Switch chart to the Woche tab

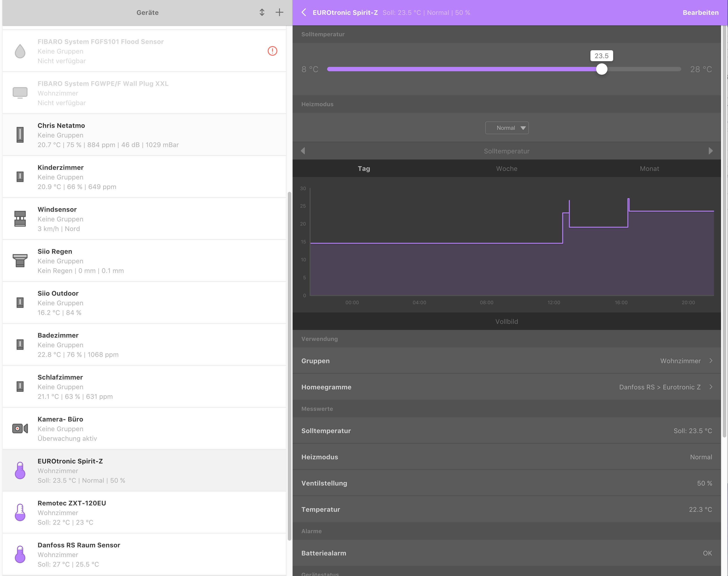[507, 168]
